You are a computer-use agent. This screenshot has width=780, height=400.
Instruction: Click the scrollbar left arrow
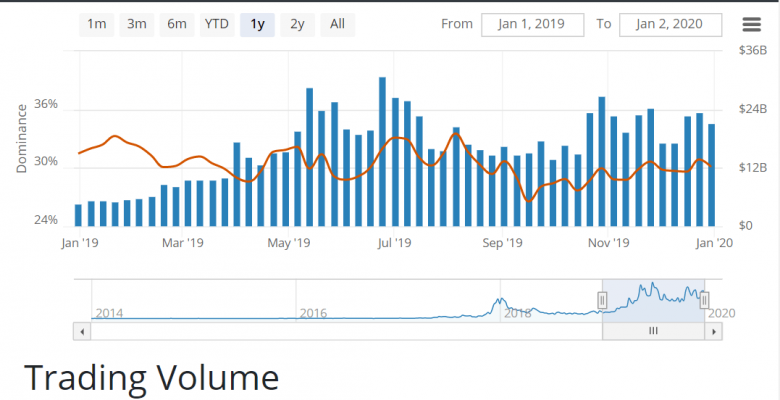(82, 331)
